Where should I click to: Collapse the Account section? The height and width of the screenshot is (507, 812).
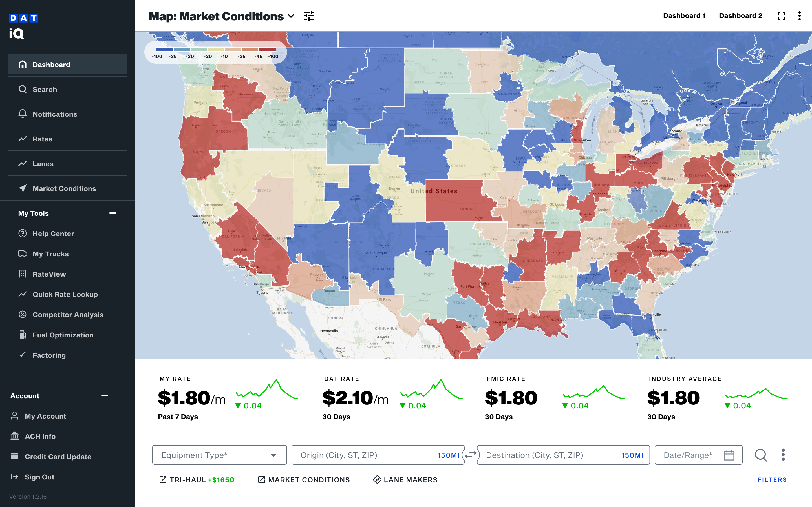(105, 396)
